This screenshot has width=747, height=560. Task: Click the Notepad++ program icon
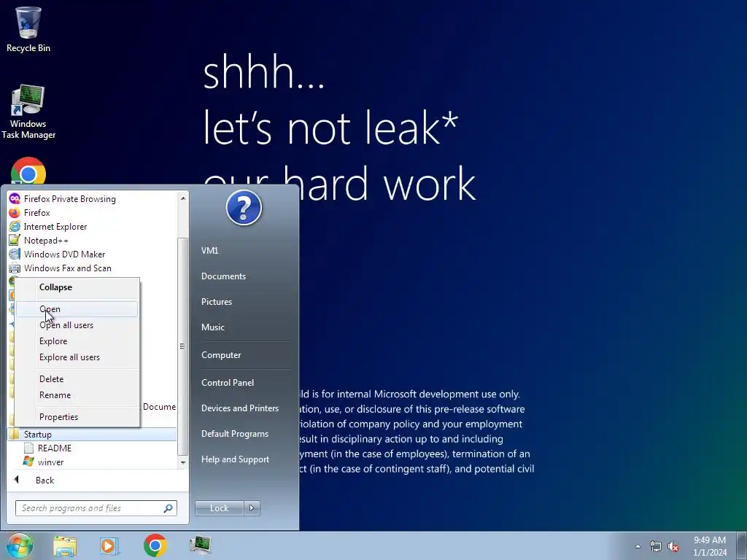[x=15, y=240]
